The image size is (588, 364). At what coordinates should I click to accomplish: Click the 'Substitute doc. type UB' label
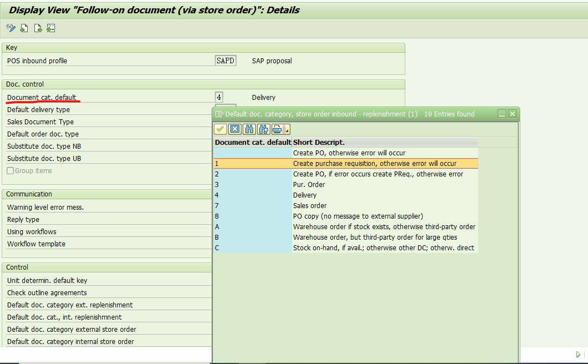coord(44,158)
